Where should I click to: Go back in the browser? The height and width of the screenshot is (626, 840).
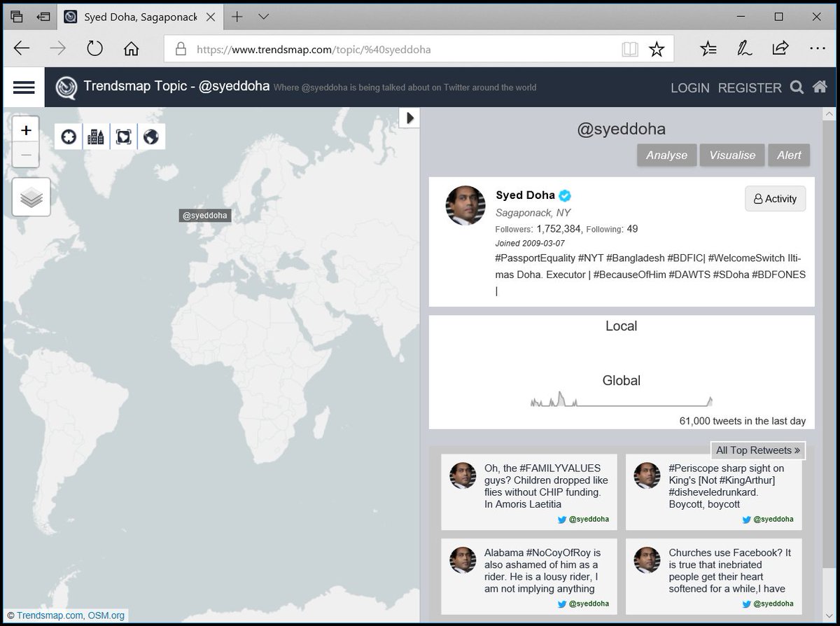click(22, 48)
